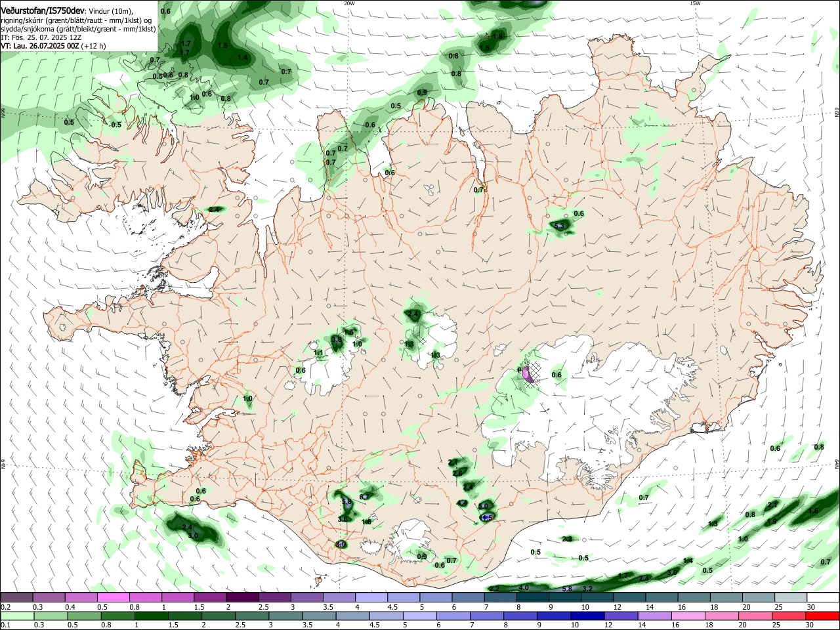Screen dimensions: 840x630
Task: Click the 4.0 precipitation value on the map
Action: (x=524, y=587)
